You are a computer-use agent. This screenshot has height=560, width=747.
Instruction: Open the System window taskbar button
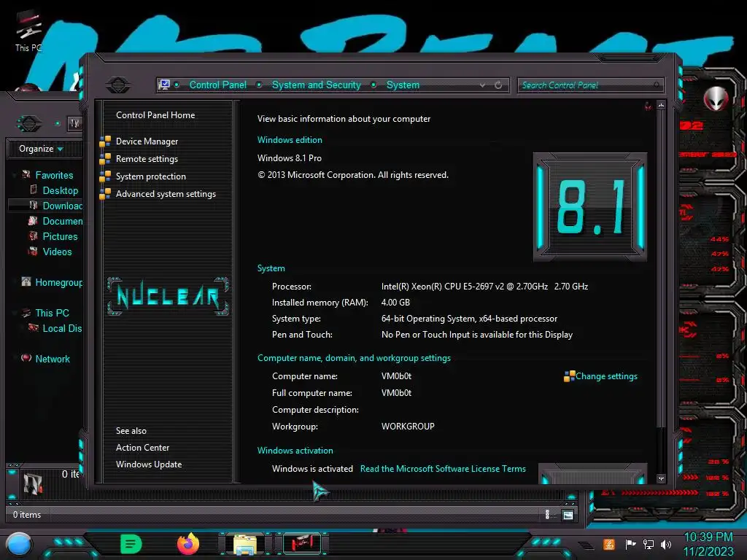click(x=302, y=544)
